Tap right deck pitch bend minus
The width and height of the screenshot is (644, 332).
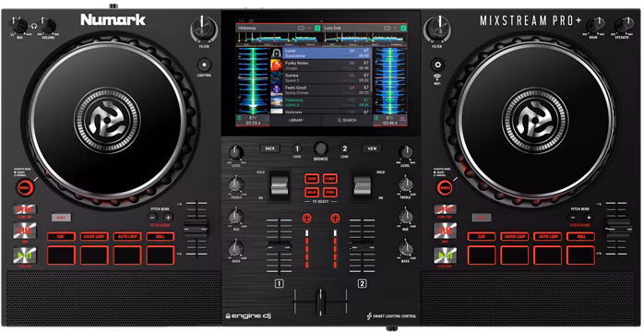coord(573,218)
